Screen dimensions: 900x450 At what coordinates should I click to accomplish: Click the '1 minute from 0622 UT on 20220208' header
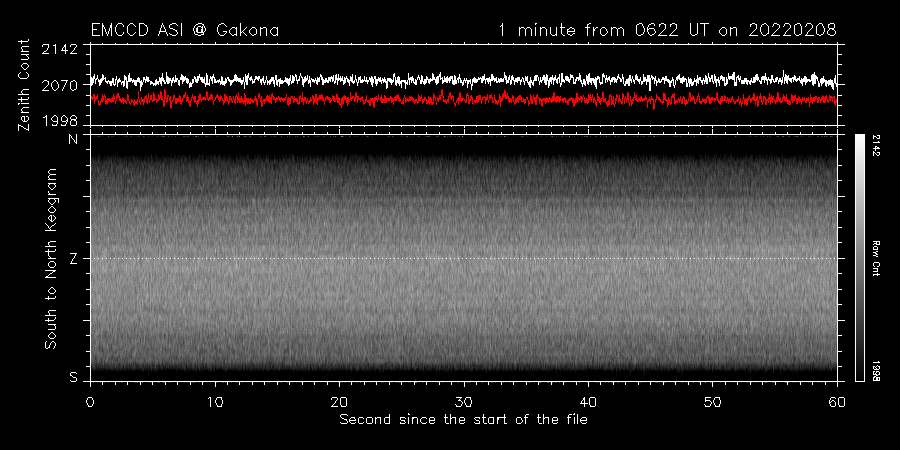668,30
